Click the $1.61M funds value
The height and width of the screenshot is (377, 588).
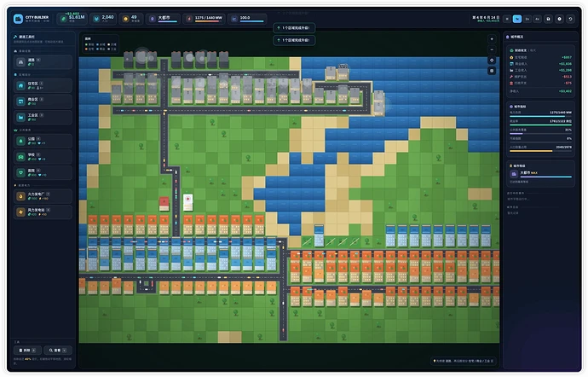77,17
